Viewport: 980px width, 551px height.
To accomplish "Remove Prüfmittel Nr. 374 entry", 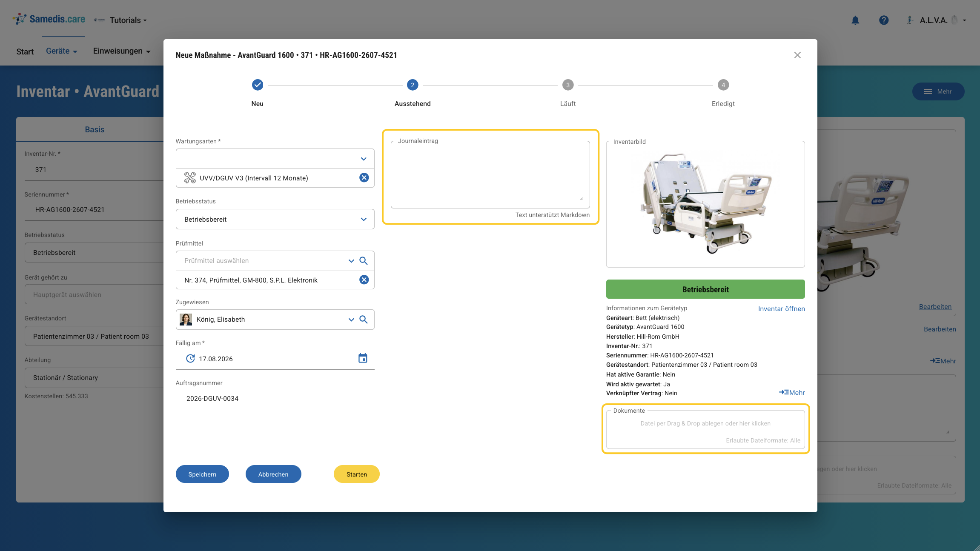I will (364, 280).
